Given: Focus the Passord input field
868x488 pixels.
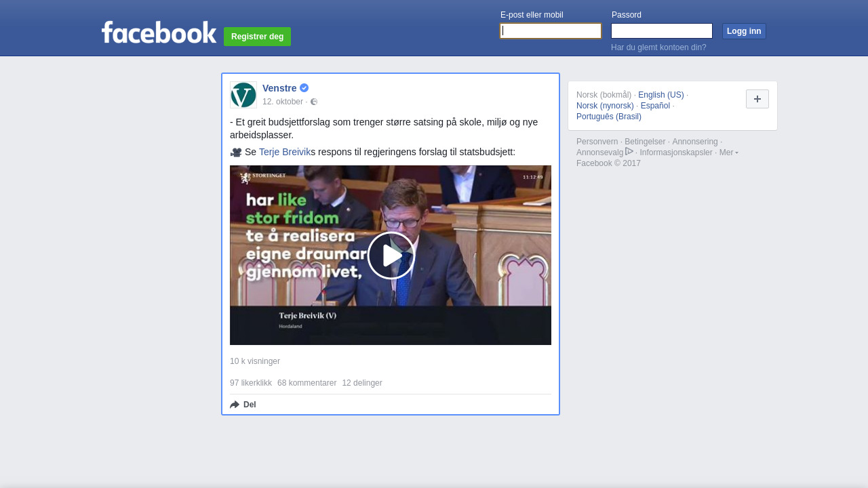Looking at the screenshot, I should pyautogui.click(x=661, y=31).
